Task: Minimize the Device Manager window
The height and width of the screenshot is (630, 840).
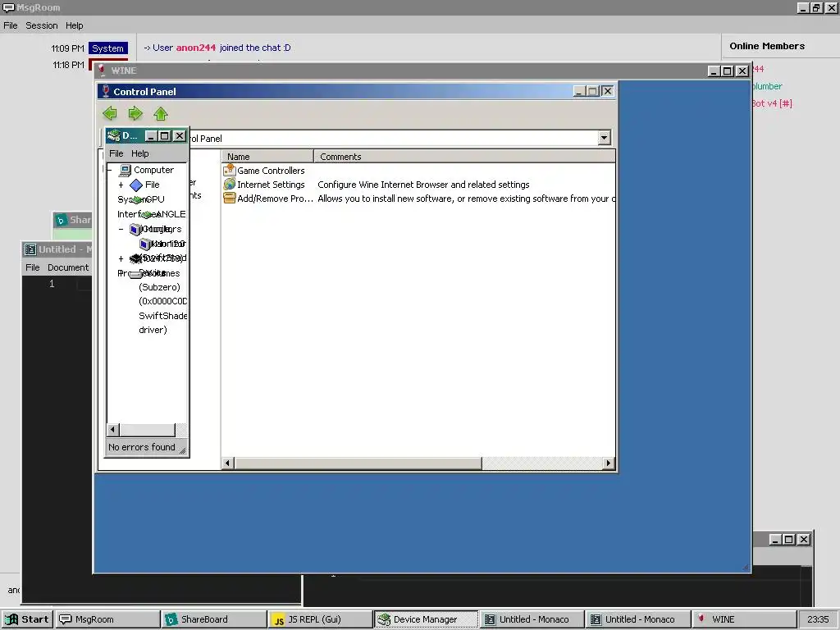Action: [x=151, y=136]
